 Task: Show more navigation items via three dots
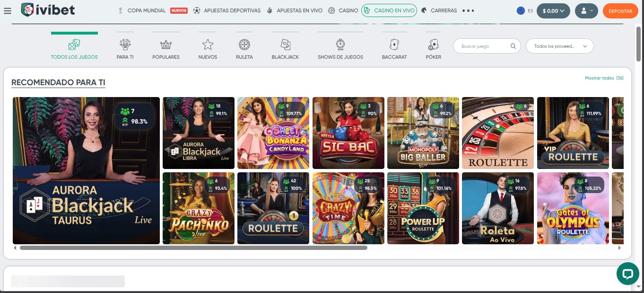click(x=468, y=10)
